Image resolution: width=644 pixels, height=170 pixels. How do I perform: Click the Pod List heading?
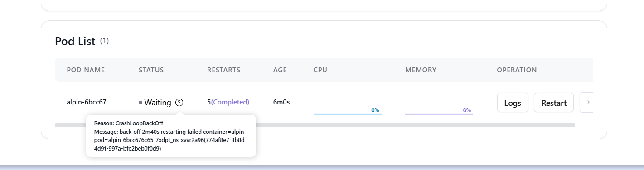point(75,42)
